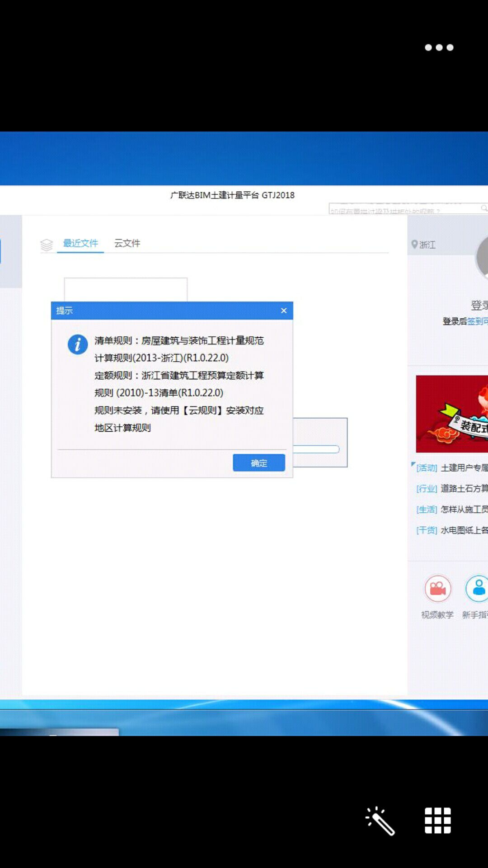Open the 新手指引 person icon
Viewport: 488px width, 868px height.
[x=477, y=589]
